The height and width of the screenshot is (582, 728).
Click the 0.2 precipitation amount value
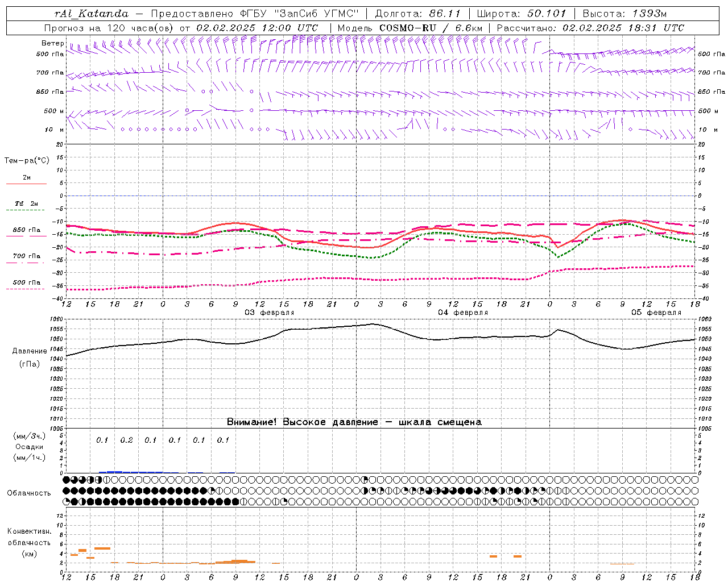[126, 440]
